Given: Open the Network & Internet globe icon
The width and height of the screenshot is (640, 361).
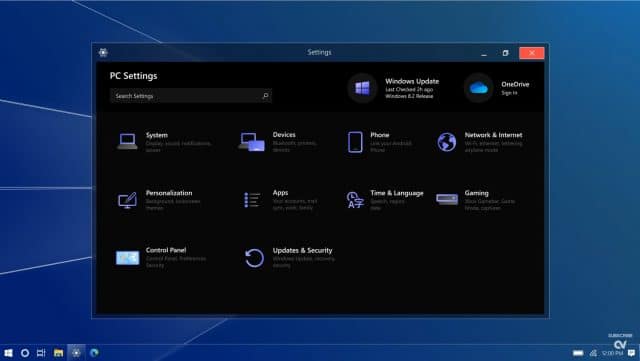Looking at the screenshot, I should [447, 142].
